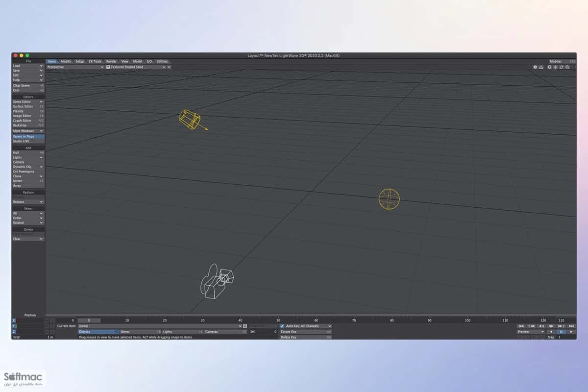The height and width of the screenshot is (392, 588).
Task: Click the Modeler button
Action: point(562,61)
